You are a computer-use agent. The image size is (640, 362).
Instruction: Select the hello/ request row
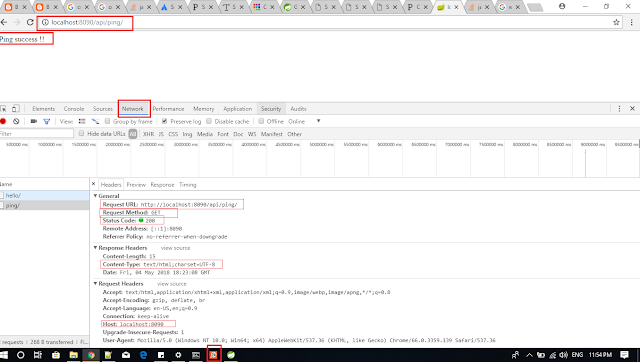click(44, 195)
